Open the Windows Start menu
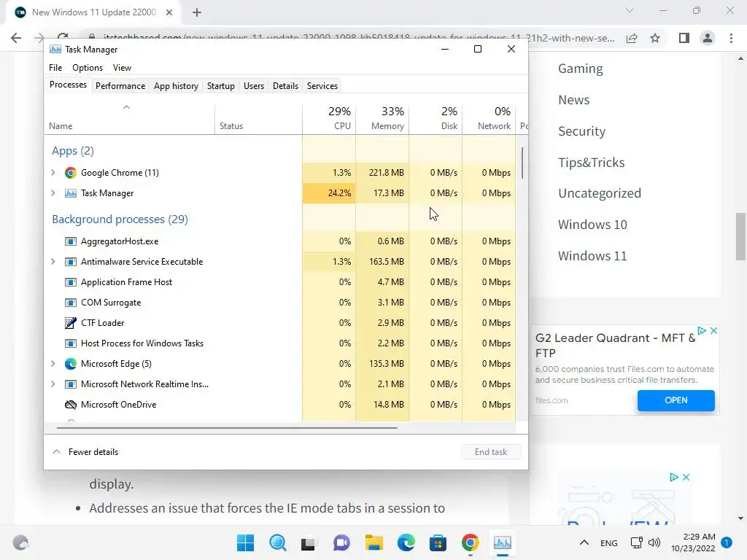The width and height of the screenshot is (747, 560). (245, 542)
